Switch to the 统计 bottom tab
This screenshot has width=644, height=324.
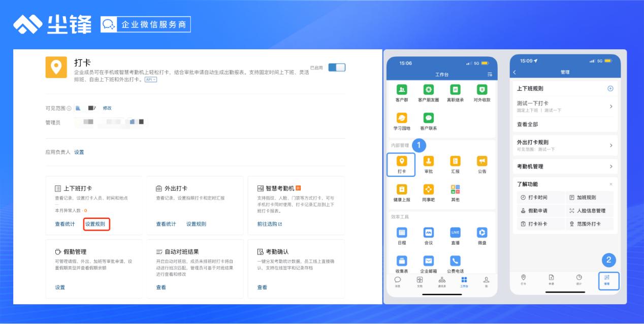click(579, 279)
